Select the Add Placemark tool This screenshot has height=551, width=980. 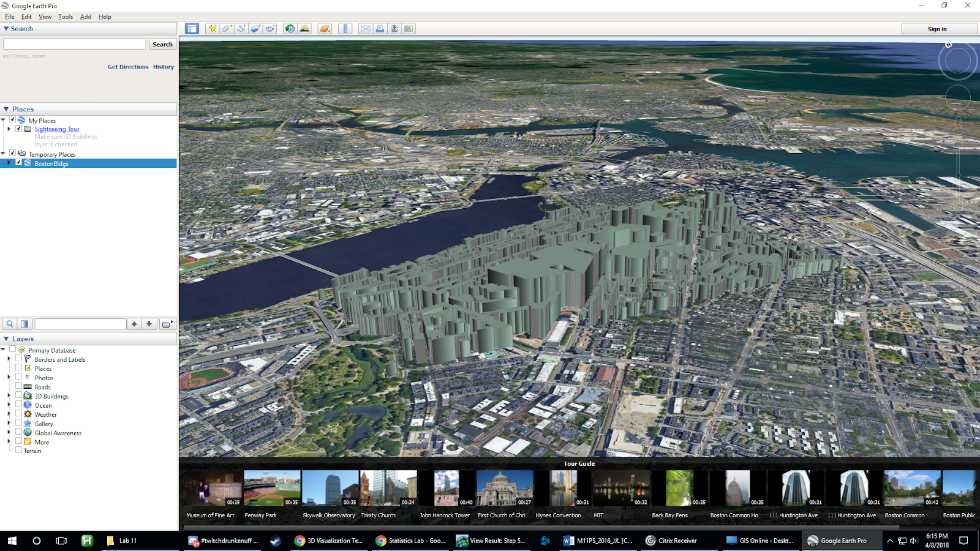coord(212,28)
